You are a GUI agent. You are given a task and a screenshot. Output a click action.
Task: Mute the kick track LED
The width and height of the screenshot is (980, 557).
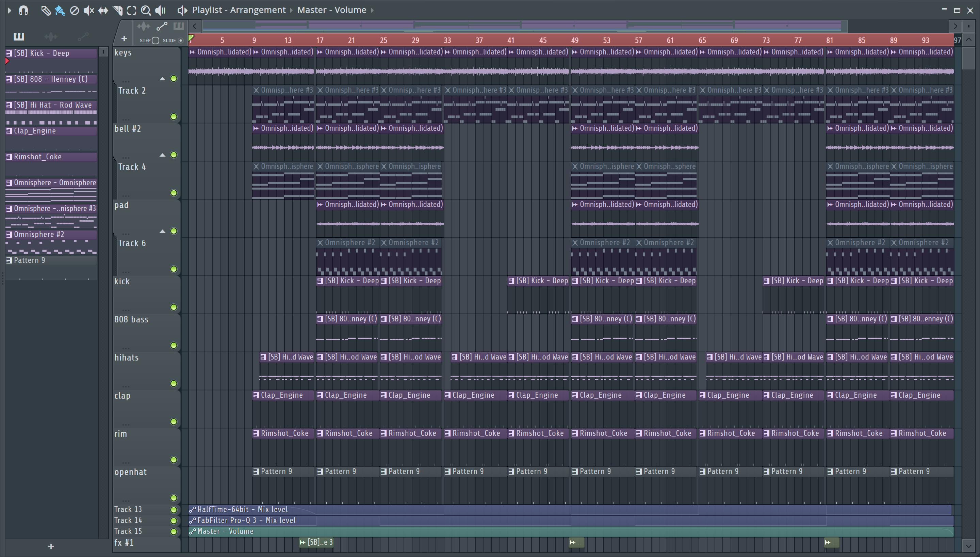point(174,307)
